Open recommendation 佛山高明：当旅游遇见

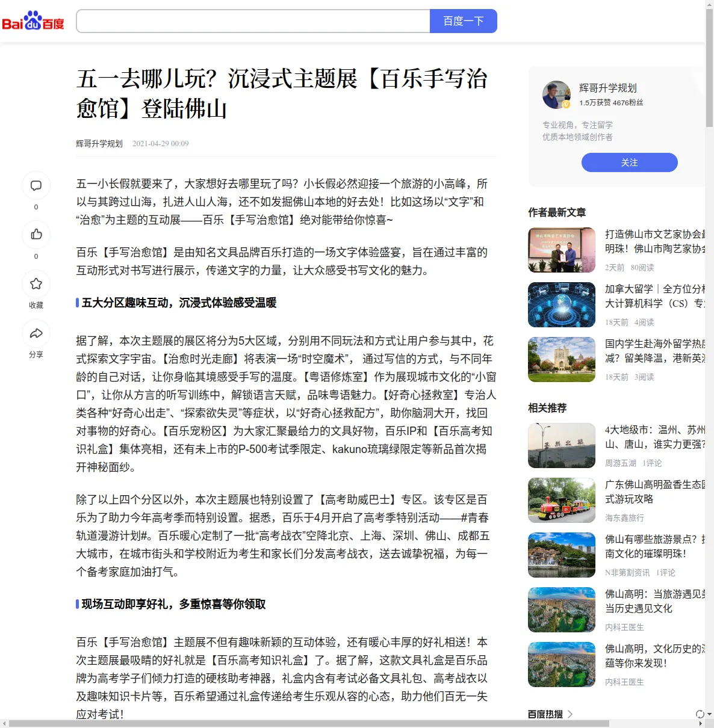point(655,601)
